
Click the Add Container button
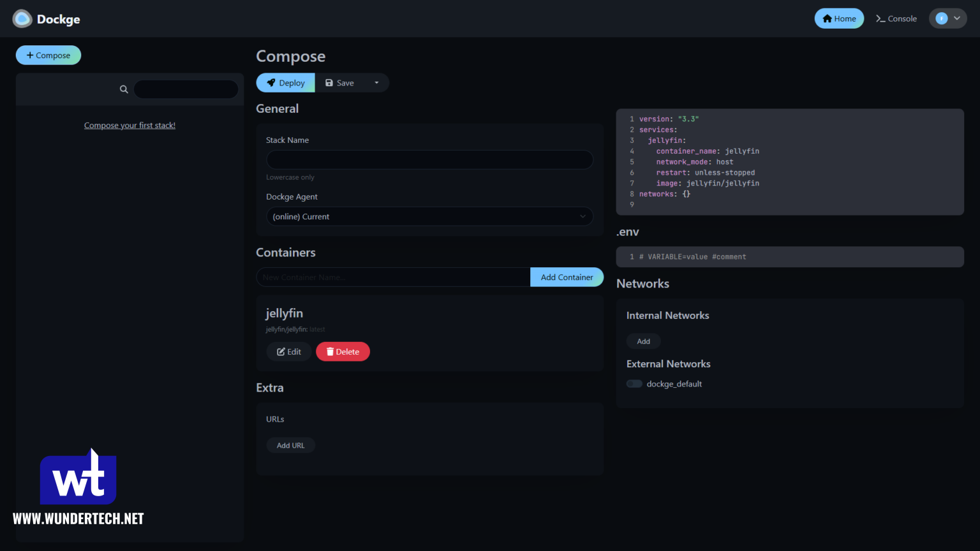click(566, 277)
